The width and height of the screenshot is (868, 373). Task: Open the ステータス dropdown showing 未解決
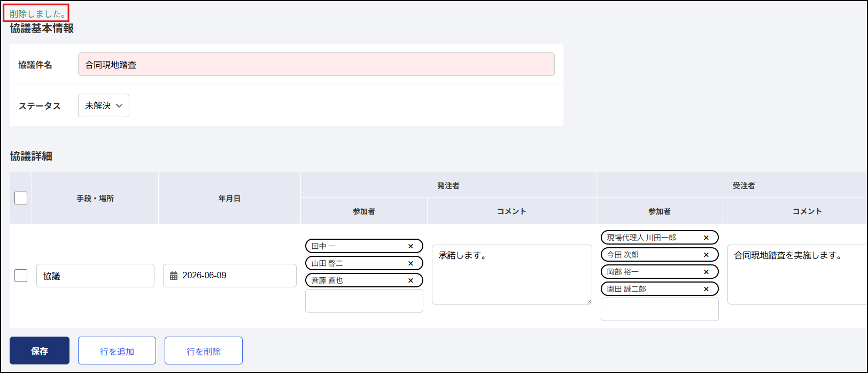pos(104,105)
